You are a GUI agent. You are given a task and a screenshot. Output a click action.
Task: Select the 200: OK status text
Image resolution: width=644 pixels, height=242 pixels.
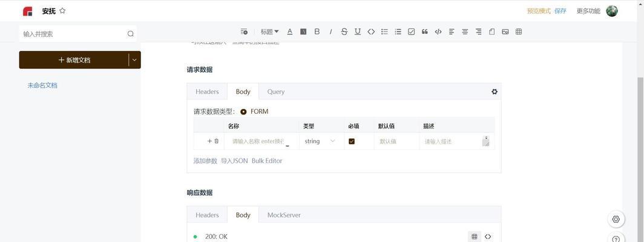pyautogui.click(x=217, y=237)
